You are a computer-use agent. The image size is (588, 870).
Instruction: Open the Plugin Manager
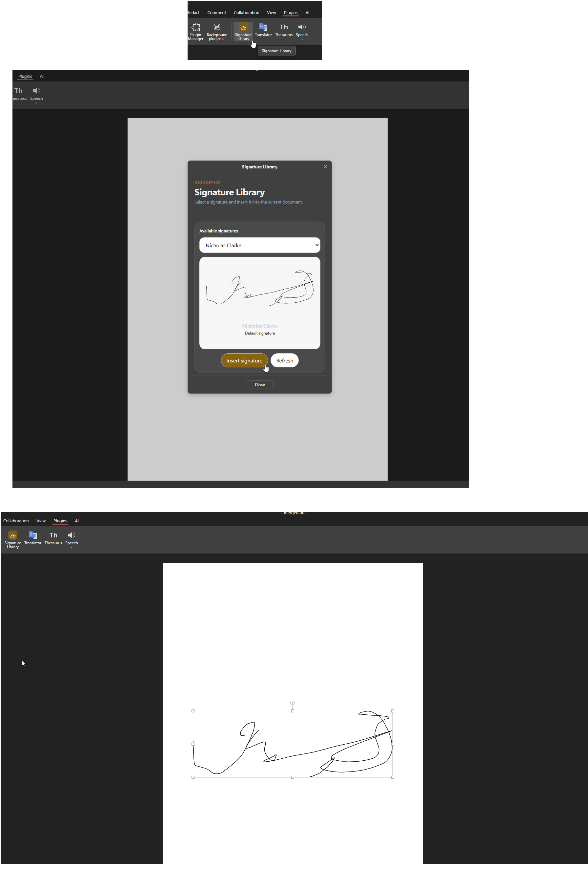point(195,32)
